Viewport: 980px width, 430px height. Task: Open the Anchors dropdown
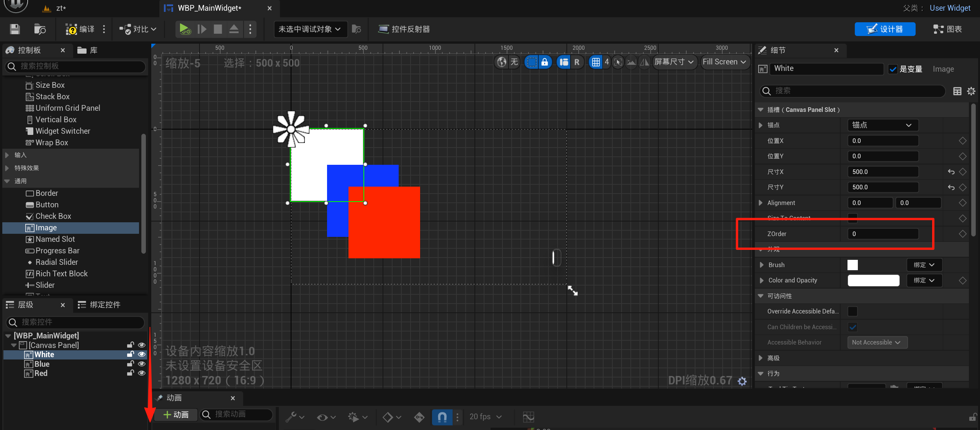coord(882,125)
